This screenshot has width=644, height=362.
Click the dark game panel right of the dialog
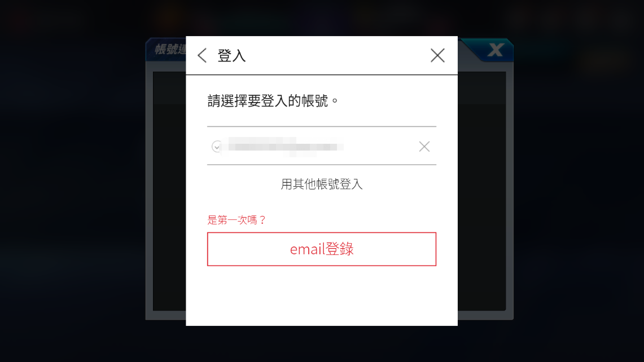[482, 191]
